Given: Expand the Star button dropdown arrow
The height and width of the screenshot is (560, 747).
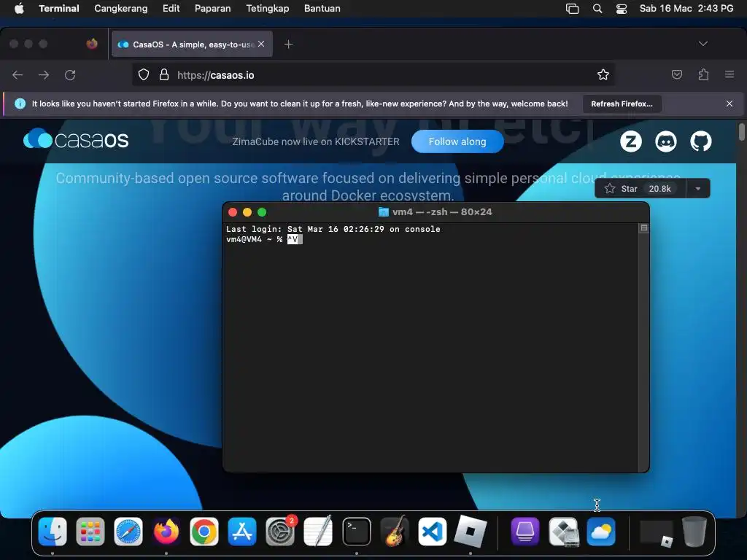Looking at the screenshot, I should 698,189.
